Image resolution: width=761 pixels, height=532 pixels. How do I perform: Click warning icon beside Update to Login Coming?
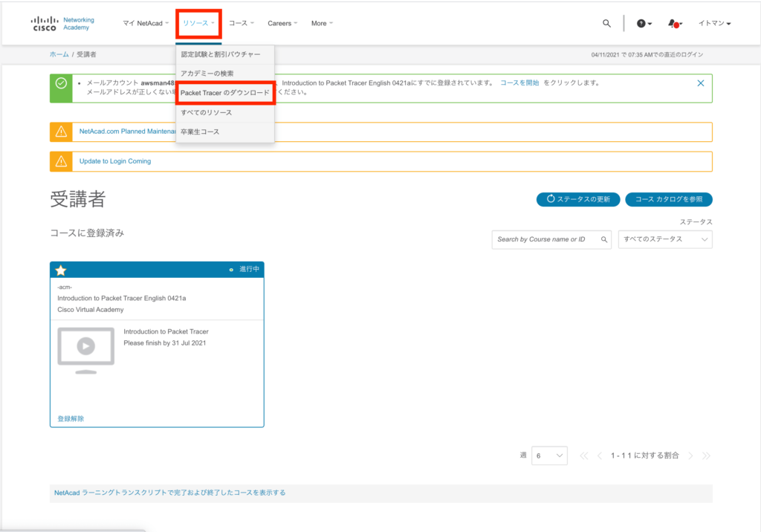click(x=61, y=161)
